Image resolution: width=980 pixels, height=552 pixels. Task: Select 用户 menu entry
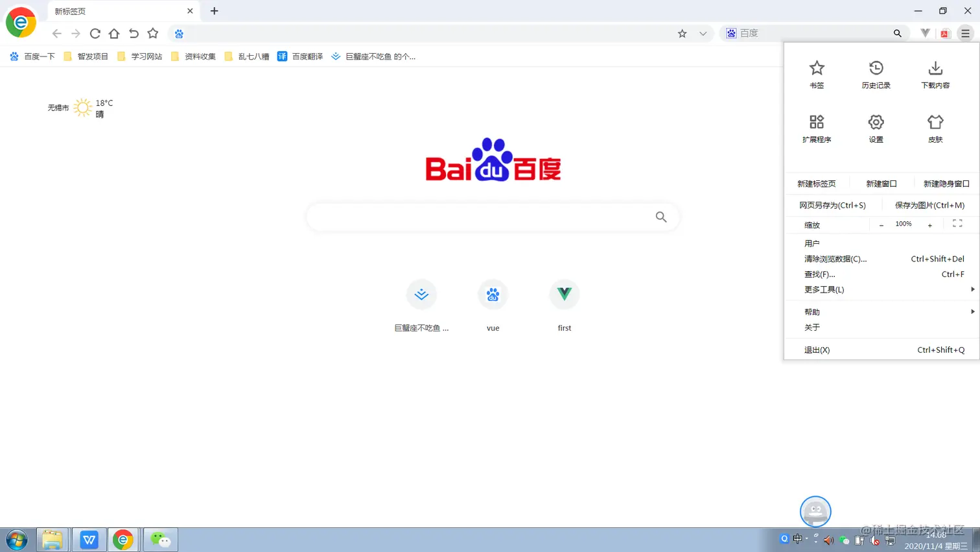pos(881,243)
